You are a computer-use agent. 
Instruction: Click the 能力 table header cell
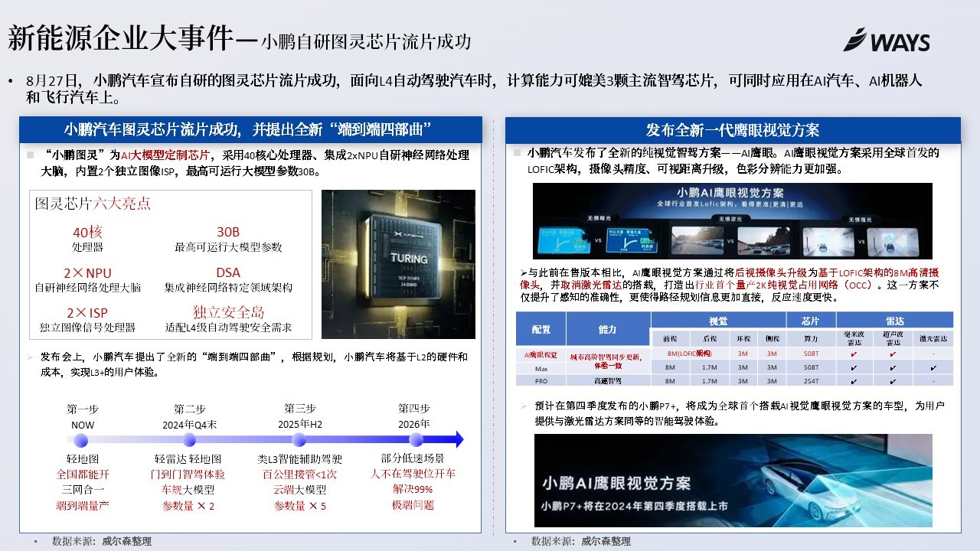[608, 330]
